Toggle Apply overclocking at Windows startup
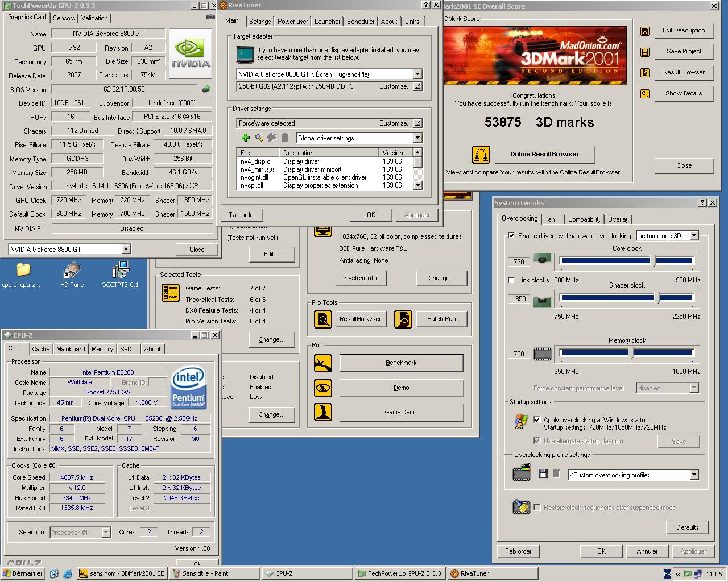Screen dimensions: 728x582 click(x=537, y=419)
